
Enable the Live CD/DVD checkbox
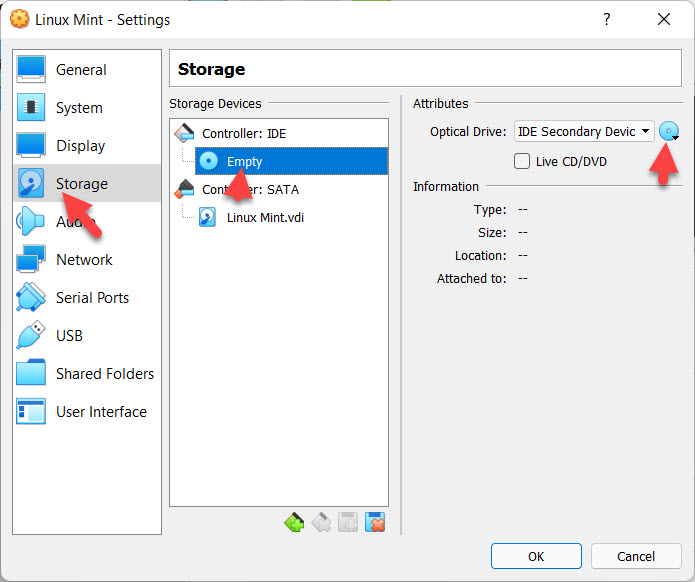click(522, 161)
